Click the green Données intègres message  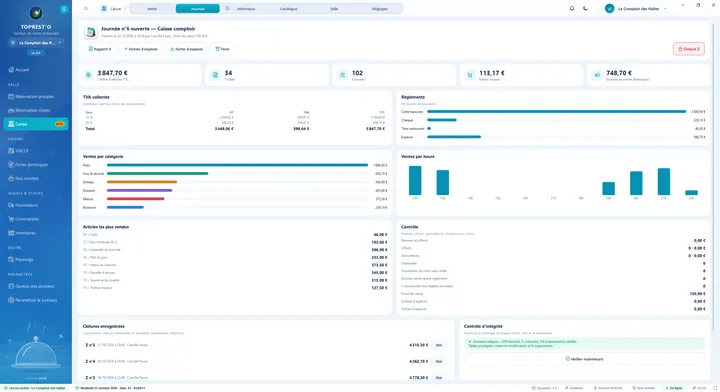pyautogui.click(x=585, y=344)
